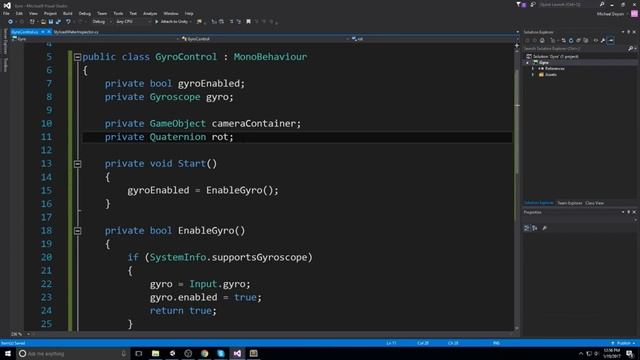The width and height of the screenshot is (640, 360).
Task: Click the Solution Explorer Home icon
Action: pyautogui.click(x=542, y=40)
